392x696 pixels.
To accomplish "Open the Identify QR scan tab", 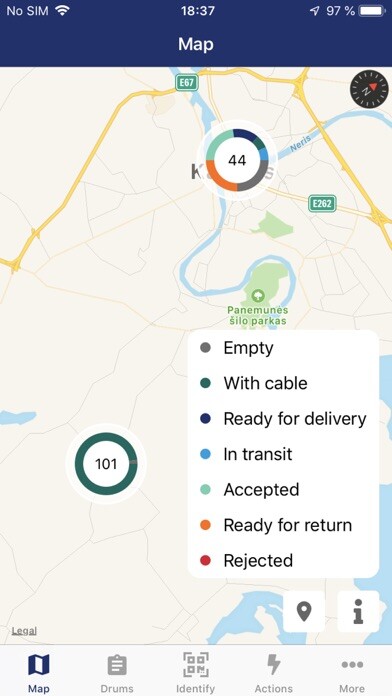I will 195,674.
